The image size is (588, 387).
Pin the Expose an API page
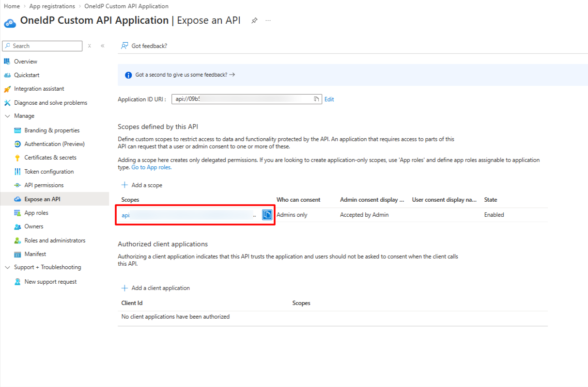coord(254,21)
